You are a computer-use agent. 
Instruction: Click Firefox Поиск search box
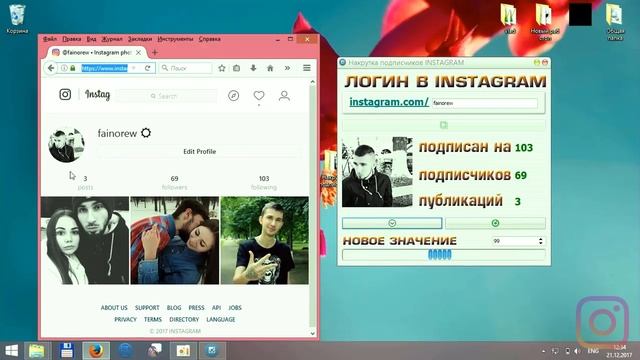point(186,68)
